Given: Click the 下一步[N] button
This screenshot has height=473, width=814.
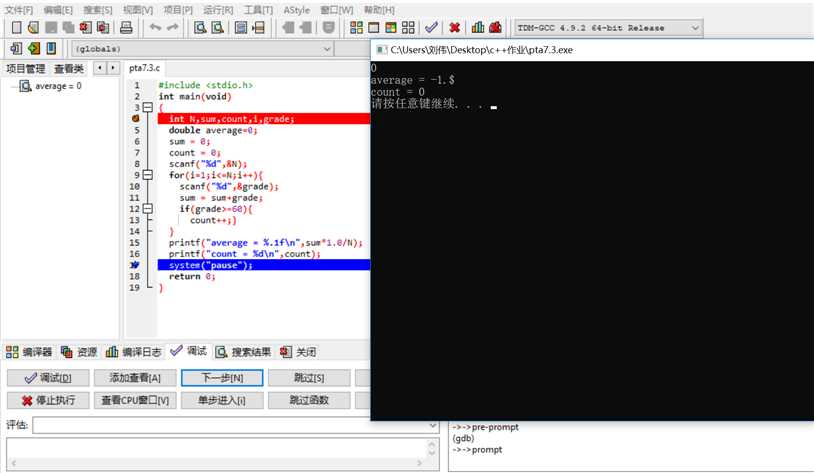Looking at the screenshot, I should (x=223, y=378).
